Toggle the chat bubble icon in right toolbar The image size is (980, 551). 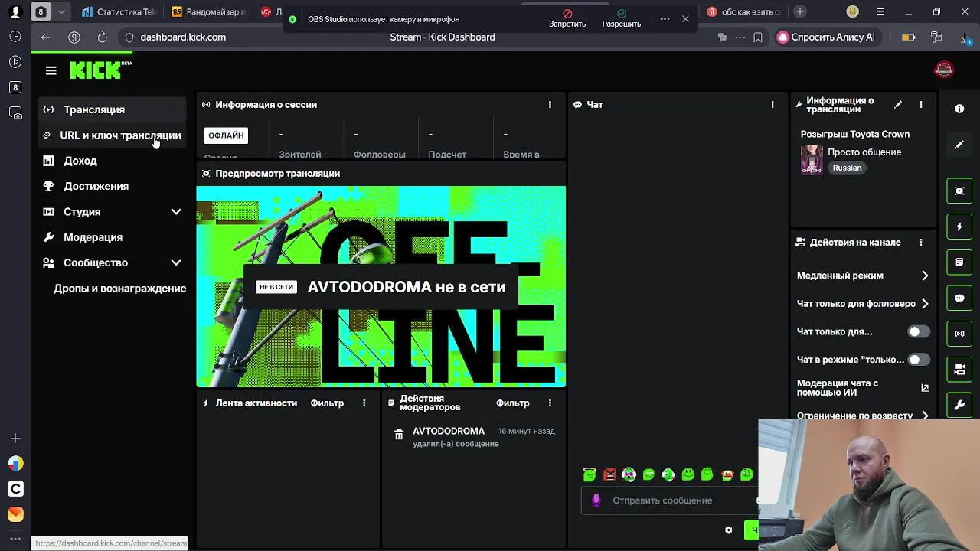click(x=959, y=298)
